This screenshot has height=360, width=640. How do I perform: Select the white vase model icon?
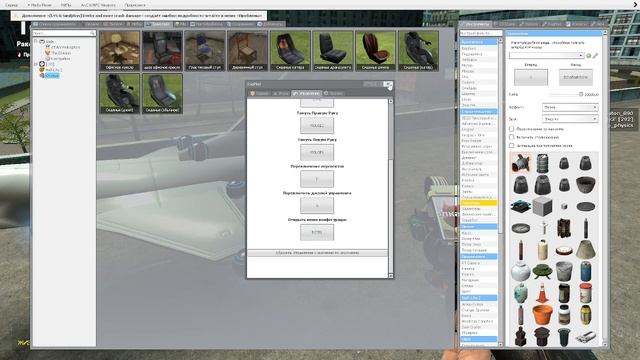tap(520, 271)
